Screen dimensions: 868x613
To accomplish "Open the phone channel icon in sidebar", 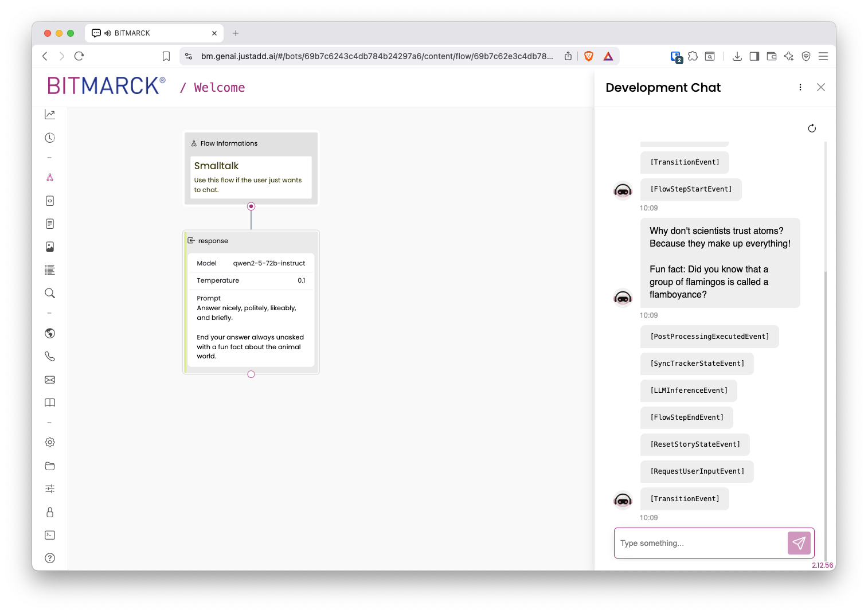I will [50, 356].
